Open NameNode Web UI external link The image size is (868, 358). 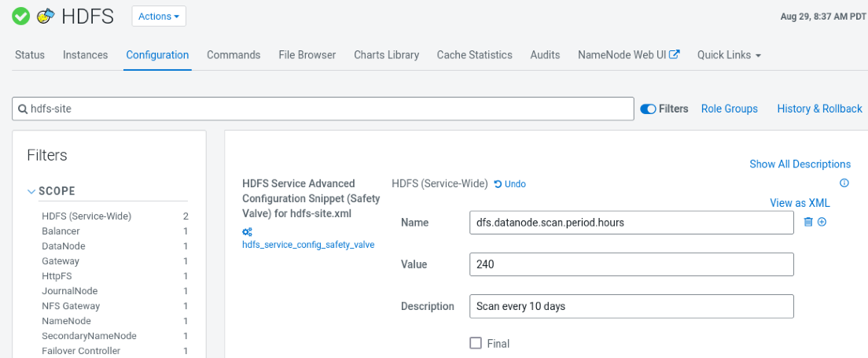click(x=628, y=55)
